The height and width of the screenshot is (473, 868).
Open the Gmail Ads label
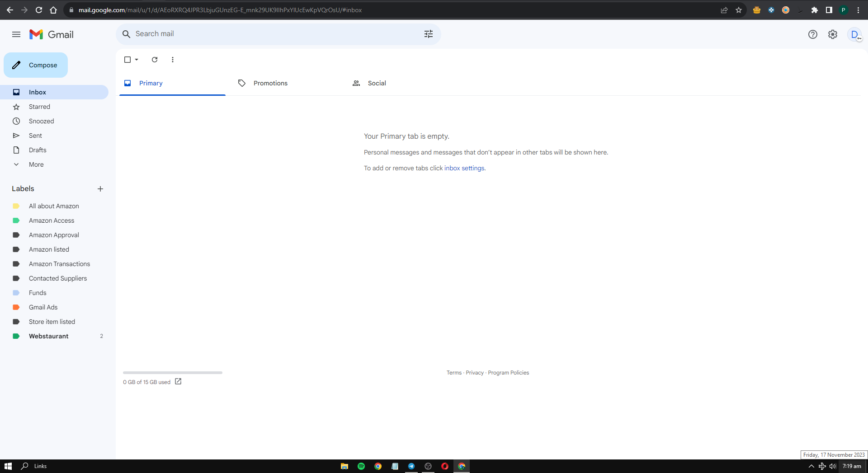[54, 307]
